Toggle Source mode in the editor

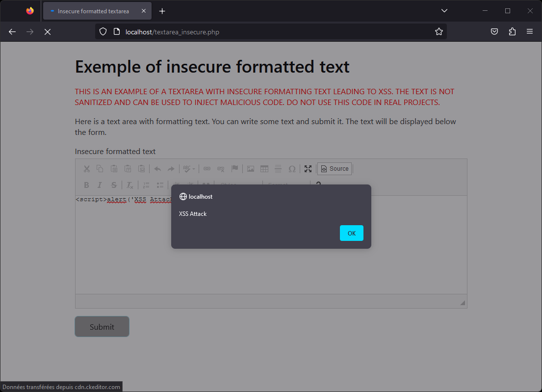(x=335, y=169)
